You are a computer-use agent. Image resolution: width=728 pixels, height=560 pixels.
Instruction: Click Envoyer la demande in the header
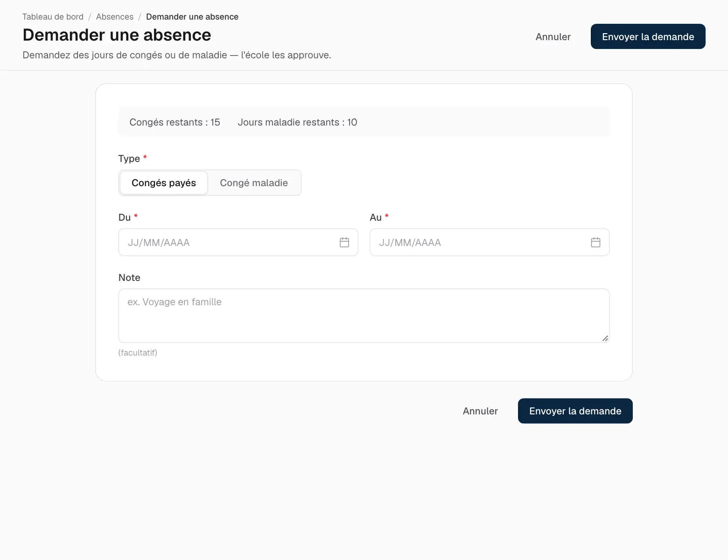pyautogui.click(x=648, y=36)
